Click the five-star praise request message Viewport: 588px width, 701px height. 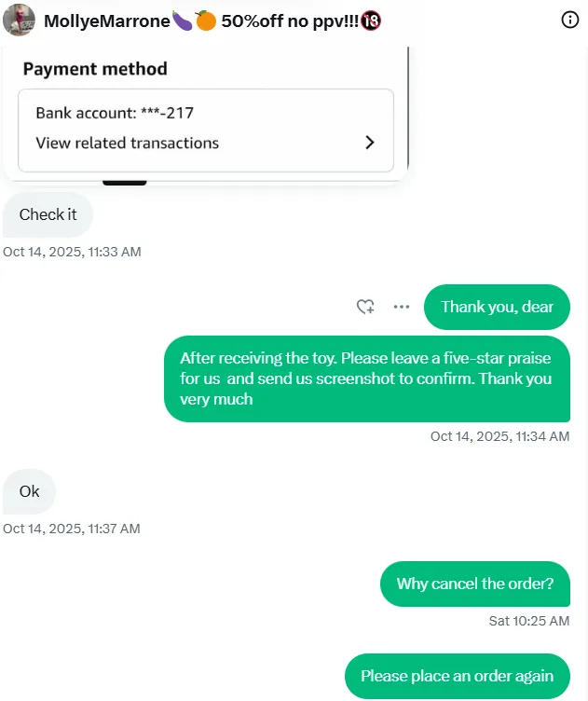pyautogui.click(x=366, y=378)
